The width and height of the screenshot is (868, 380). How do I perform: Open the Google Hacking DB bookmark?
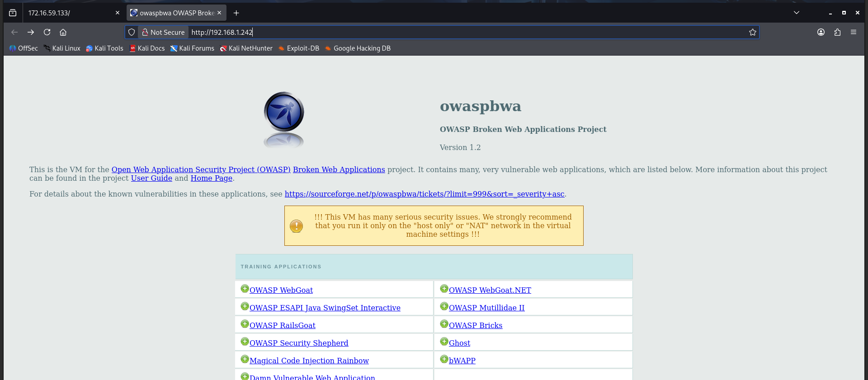pyautogui.click(x=358, y=48)
